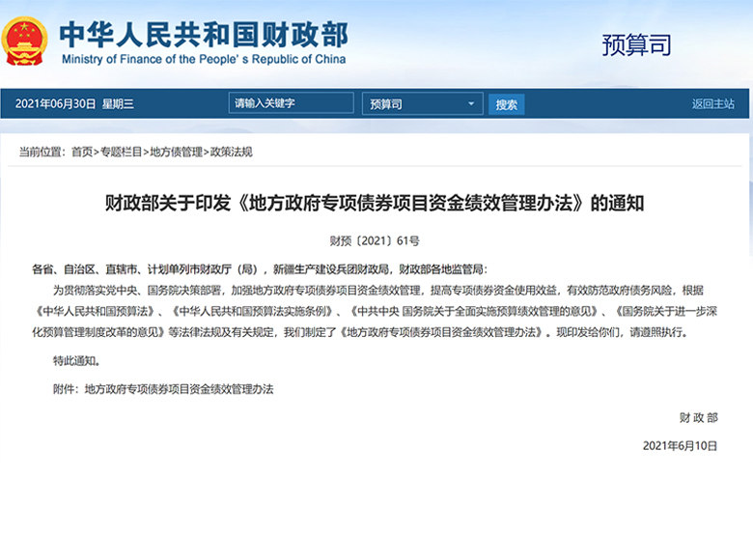Click the salutation line starting 各省、自治区
This screenshot has height=560, width=753.
pyautogui.click(x=260, y=269)
